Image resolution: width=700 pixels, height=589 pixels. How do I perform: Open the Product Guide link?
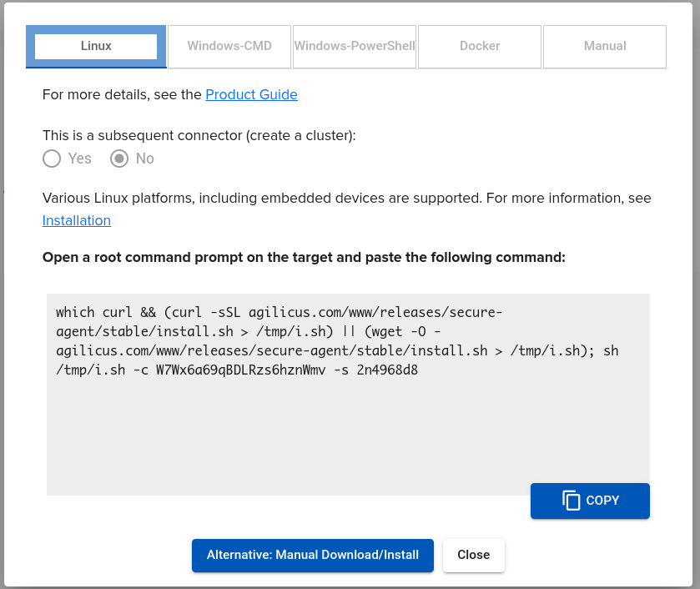point(251,94)
